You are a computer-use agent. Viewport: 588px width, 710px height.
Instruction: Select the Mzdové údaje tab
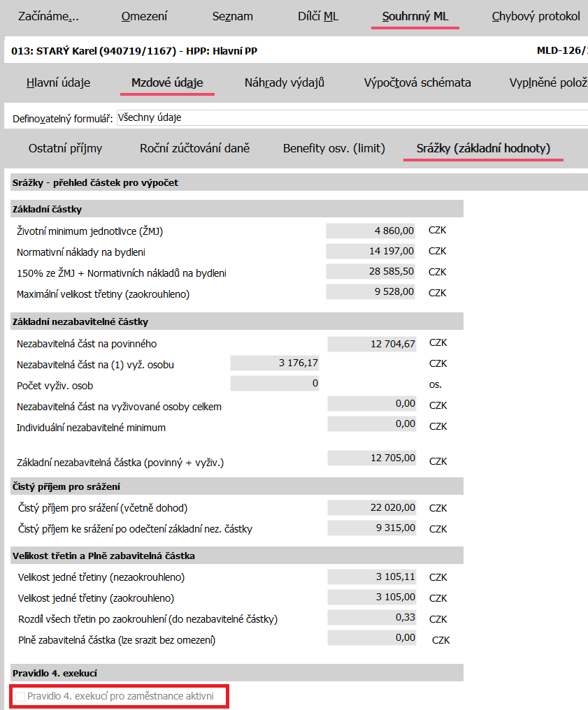pos(167,82)
